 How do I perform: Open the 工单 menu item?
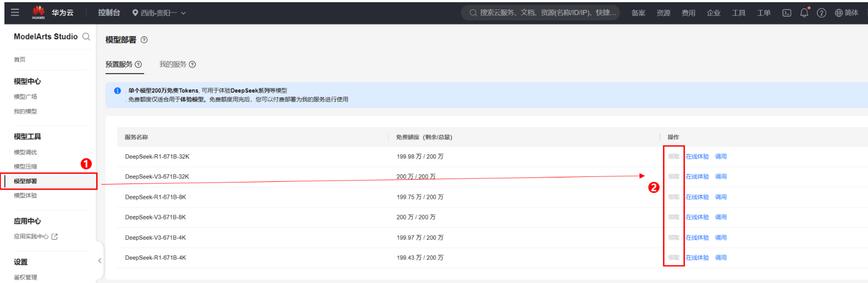(x=764, y=13)
